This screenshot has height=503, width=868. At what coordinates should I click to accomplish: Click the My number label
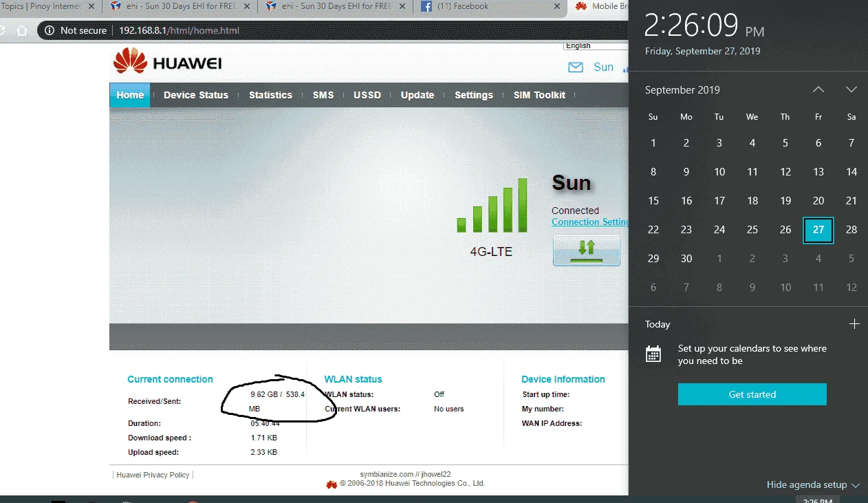tap(543, 409)
